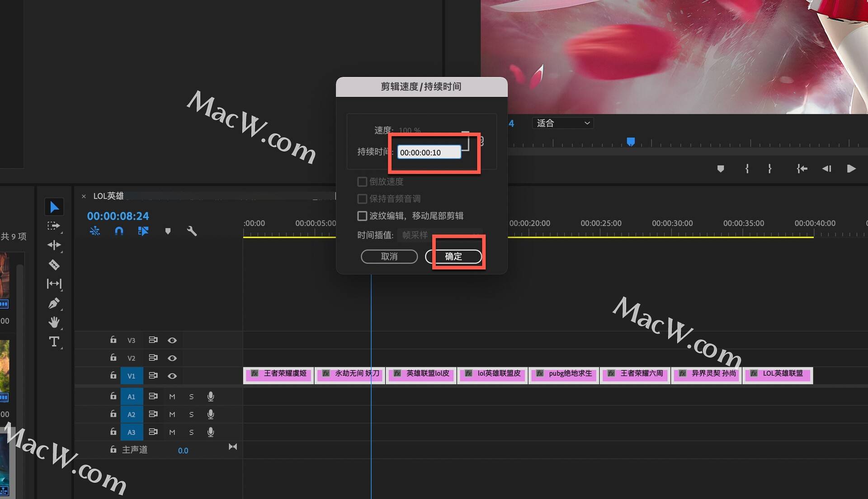Enable 波纹编辑，移动尾部剪辑 checkbox

362,216
